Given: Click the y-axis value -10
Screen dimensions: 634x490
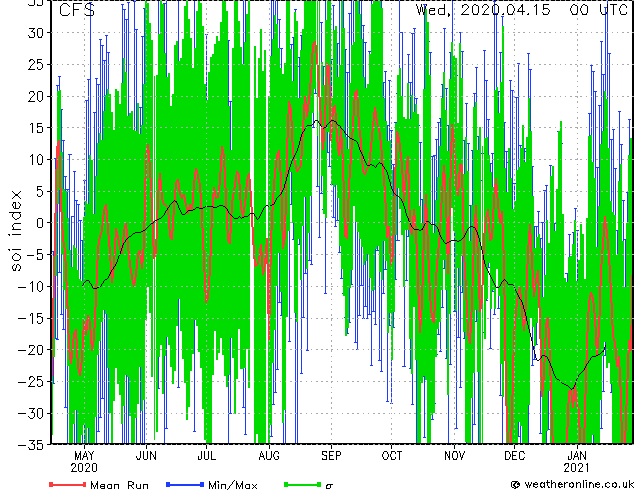Looking at the screenshot, I should pyautogui.click(x=31, y=287).
